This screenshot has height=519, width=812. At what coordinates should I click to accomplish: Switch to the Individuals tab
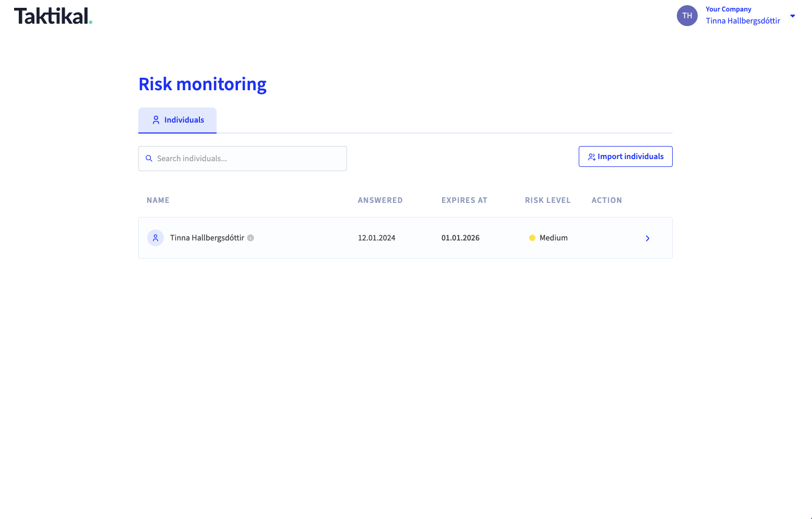click(x=177, y=120)
